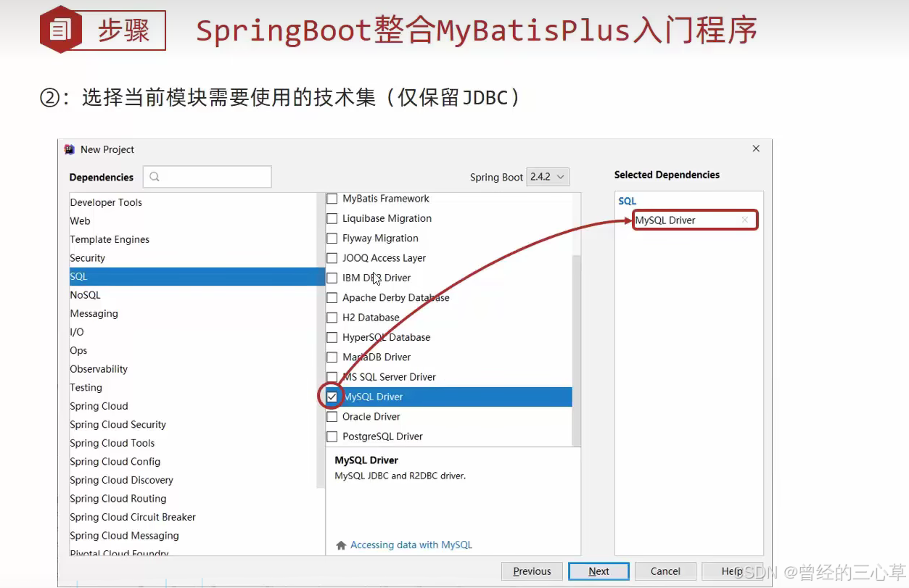Click the IntelliJ icon in New Project title
Viewport: 909px width, 588px height.
[70, 149]
